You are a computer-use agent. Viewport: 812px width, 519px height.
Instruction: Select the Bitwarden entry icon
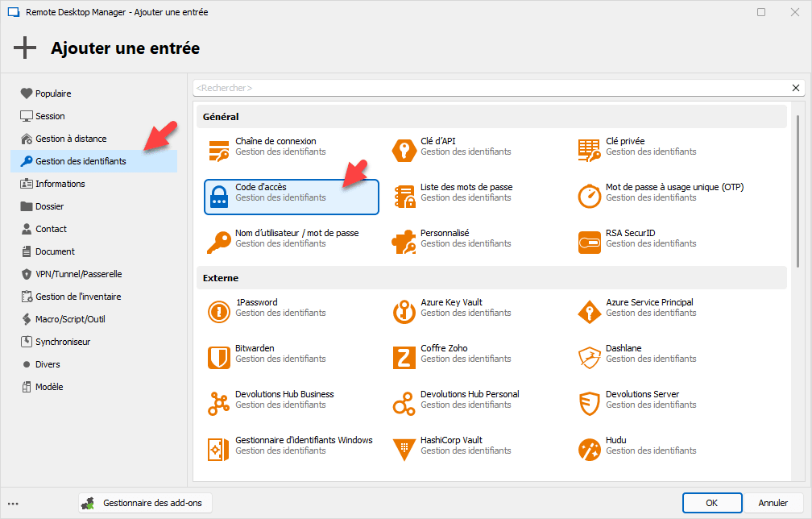pos(218,358)
